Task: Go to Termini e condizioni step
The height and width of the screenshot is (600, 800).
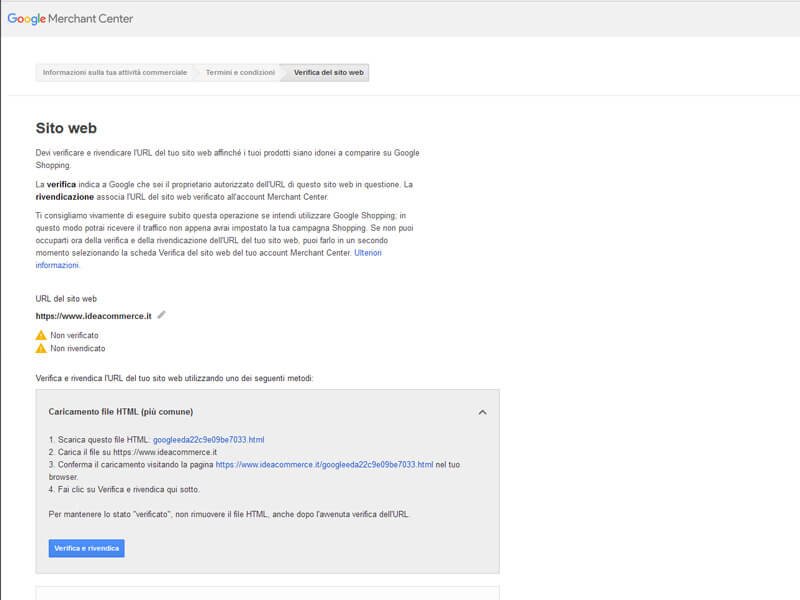Action: click(x=240, y=72)
